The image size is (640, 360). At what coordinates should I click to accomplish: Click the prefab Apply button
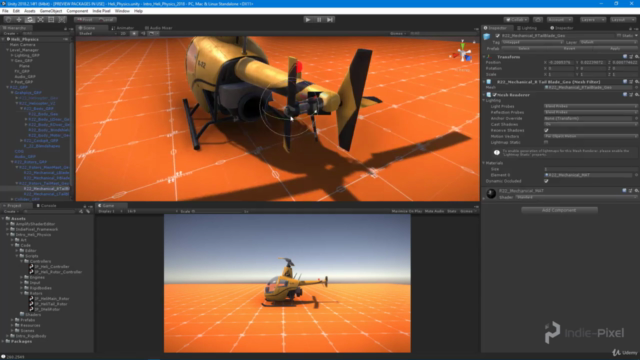[615, 49]
